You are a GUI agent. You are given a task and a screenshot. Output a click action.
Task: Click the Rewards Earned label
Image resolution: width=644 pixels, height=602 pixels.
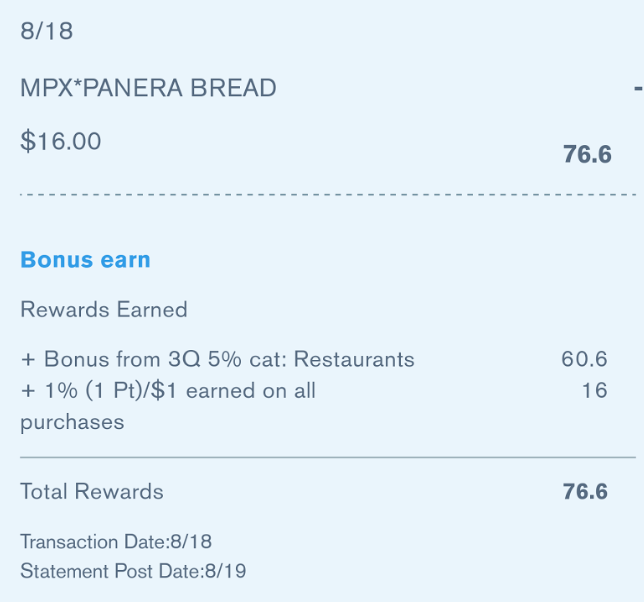click(104, 309)
